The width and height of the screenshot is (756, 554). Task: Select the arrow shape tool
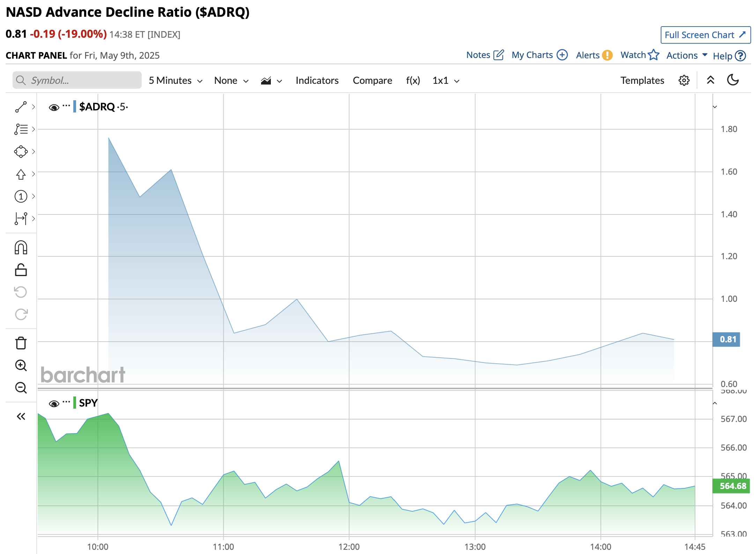pyautogui.click(x=21, y=174)
